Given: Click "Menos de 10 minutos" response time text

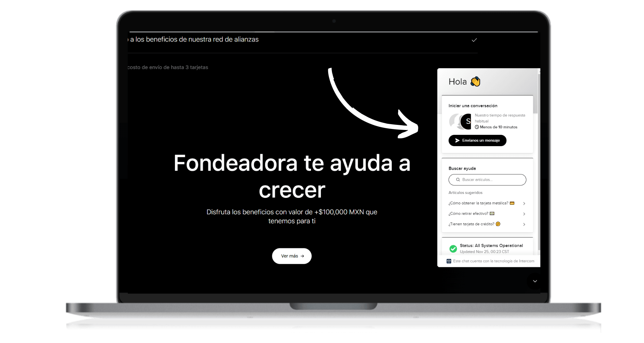Looking at the screenshot, I should 499,127.
